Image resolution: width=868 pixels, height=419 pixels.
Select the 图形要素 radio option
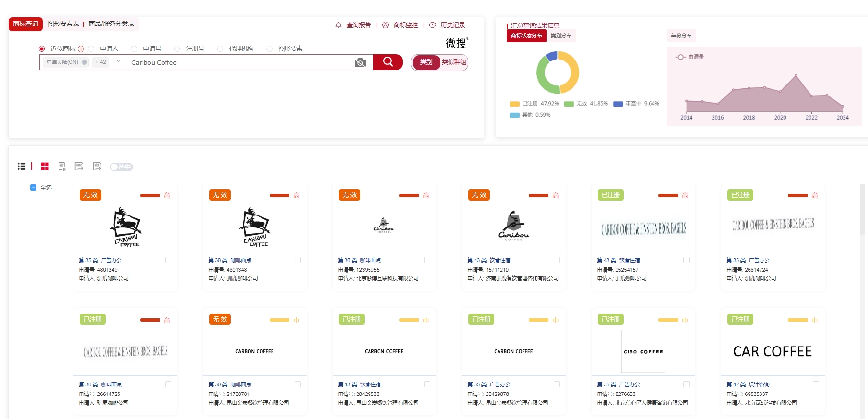click(x=269, y=49)
